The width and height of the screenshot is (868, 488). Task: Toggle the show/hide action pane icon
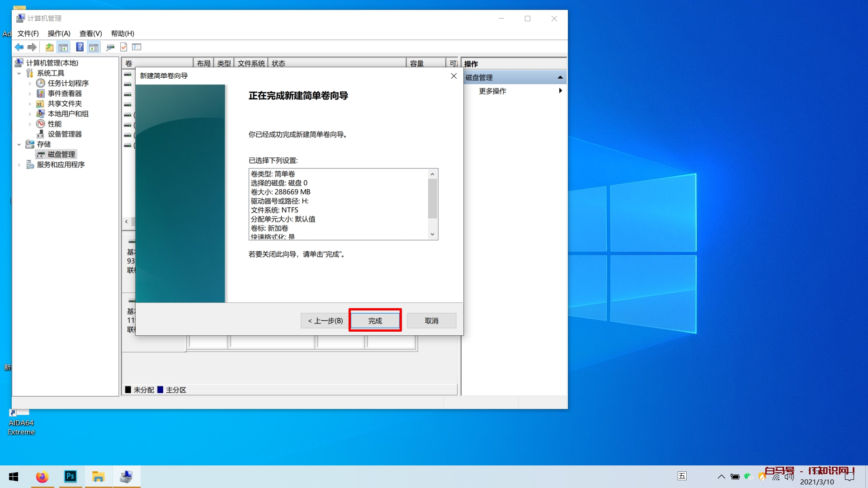point(94,47)
